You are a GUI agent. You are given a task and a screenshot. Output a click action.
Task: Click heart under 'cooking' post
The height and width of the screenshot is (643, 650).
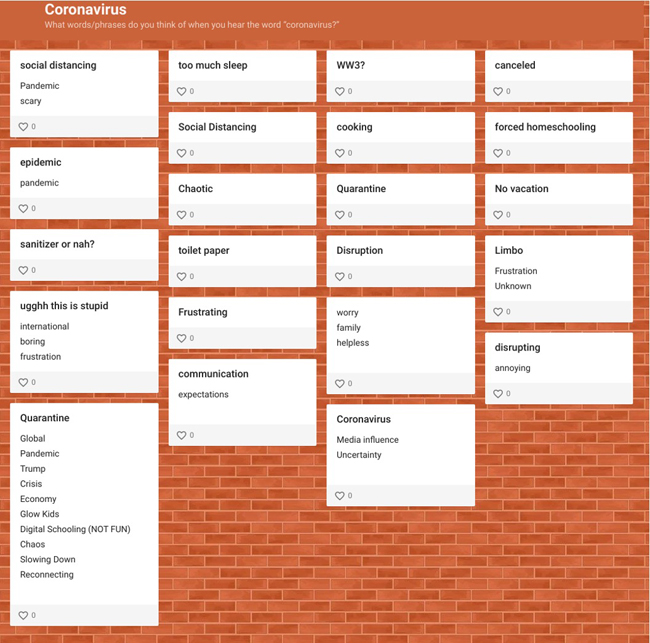tap(340, 153)
